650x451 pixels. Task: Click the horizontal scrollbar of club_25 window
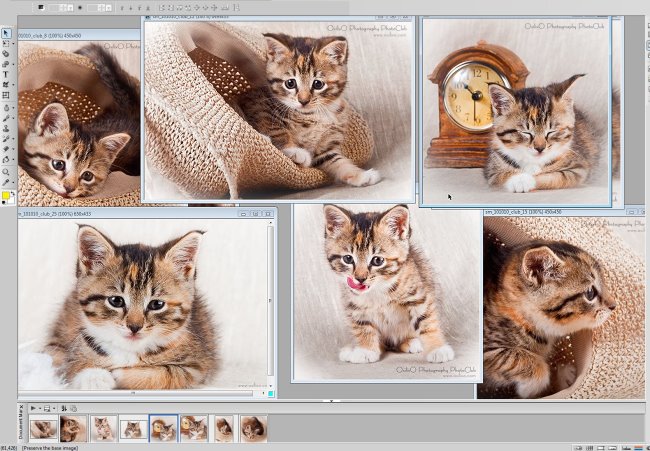pos(134,393)
